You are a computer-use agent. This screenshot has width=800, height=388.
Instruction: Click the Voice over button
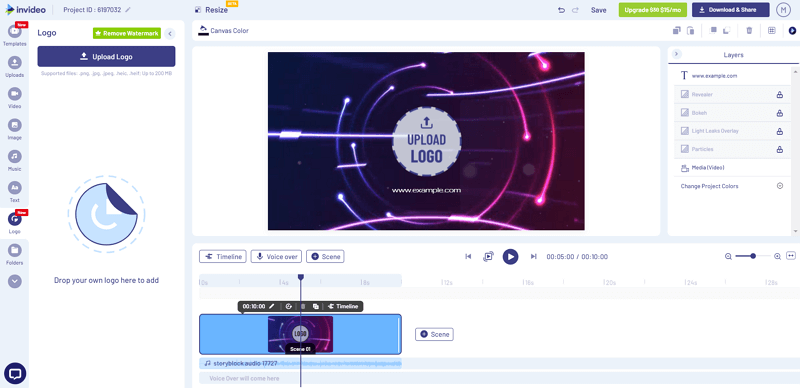click(277, 256)
